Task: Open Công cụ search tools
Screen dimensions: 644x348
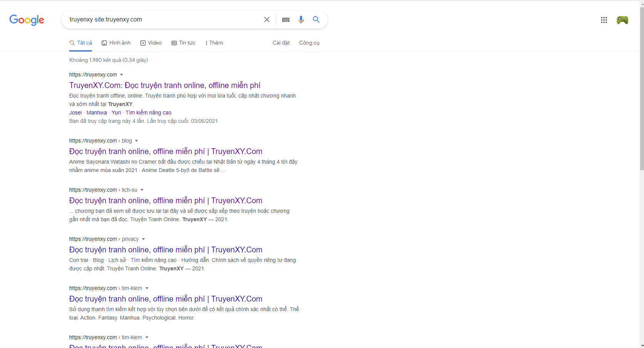Action: [309, 43]
